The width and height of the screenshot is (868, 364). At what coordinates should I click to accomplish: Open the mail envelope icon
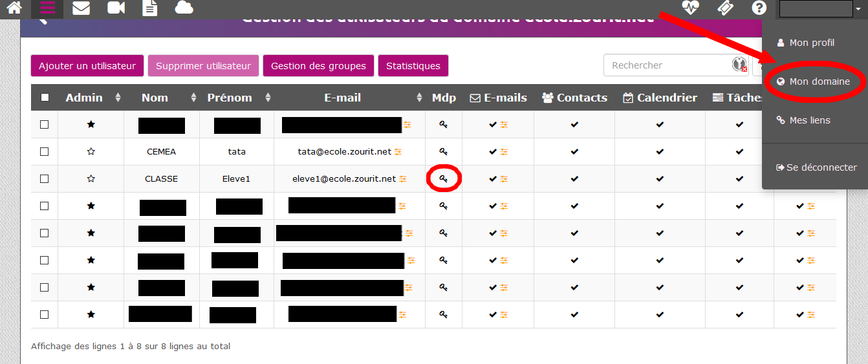[x=81, y=8]
